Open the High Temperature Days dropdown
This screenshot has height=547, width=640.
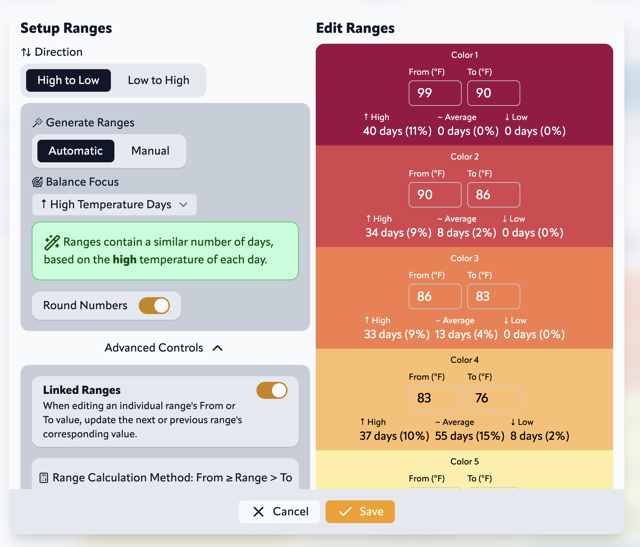114,205
